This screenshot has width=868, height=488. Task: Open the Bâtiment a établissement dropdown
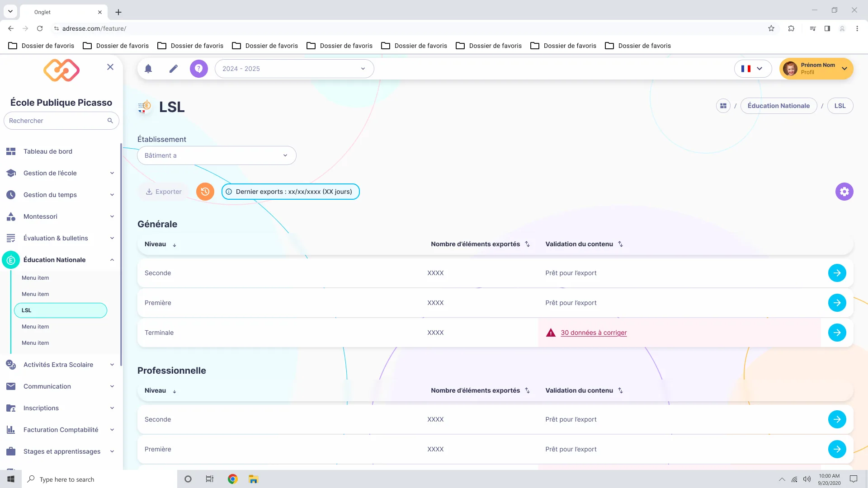click(x=217, y=155)
